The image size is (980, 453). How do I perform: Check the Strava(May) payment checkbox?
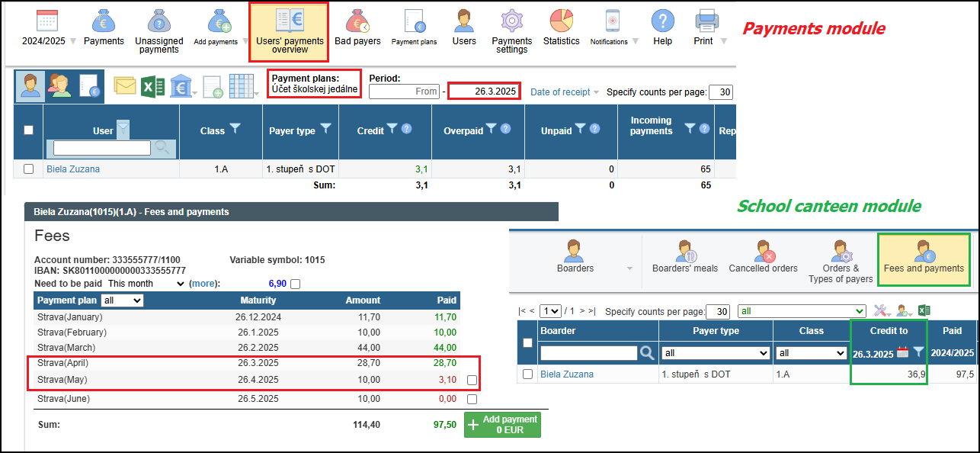pyautogui.click(x=472, y=380)
